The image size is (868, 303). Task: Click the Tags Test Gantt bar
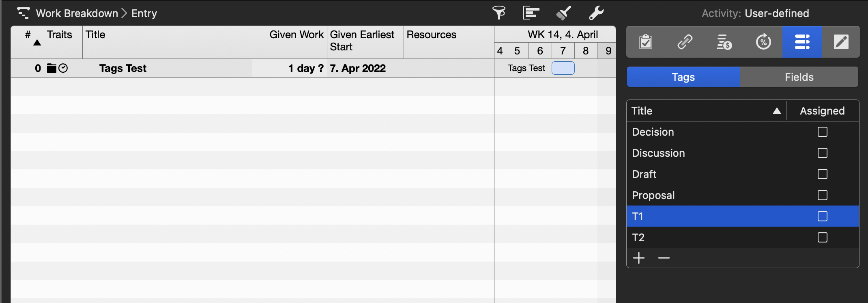[x=563, y=68]
